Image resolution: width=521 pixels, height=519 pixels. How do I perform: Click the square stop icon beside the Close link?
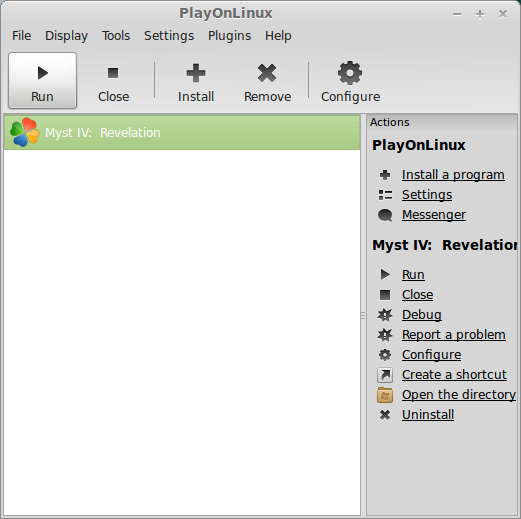(x=385, y=295)
